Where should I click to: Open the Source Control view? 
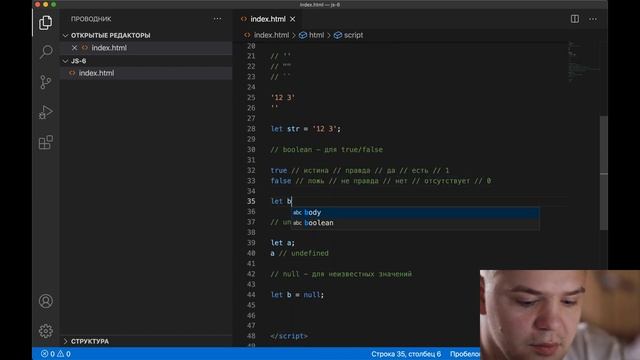pos(45,82)
